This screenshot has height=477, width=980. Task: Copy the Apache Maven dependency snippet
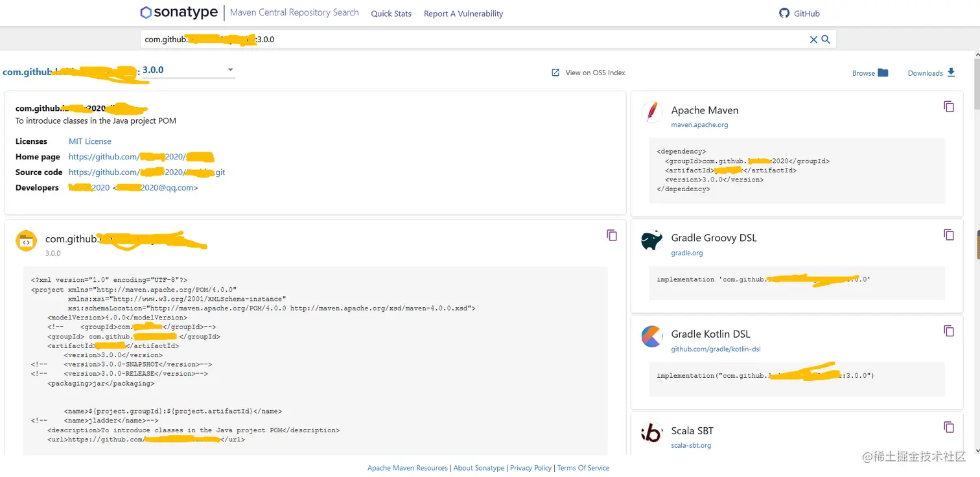(x=949, y=107)
